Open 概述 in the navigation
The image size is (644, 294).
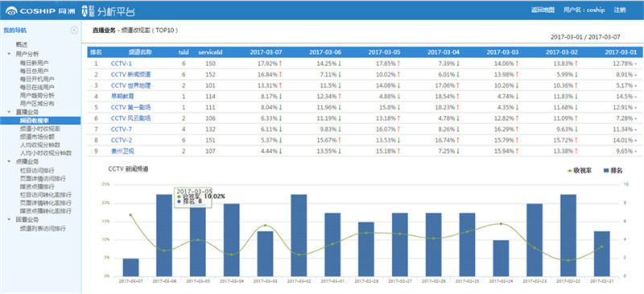22,44
